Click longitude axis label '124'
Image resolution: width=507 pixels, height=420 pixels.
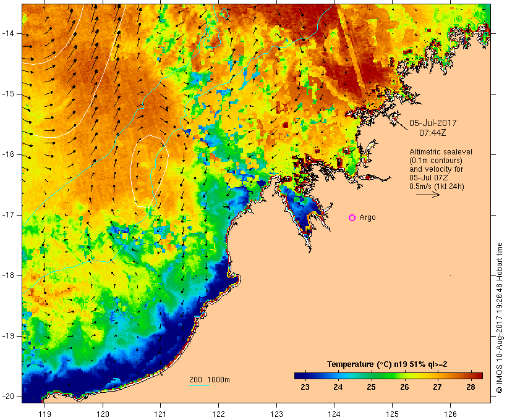click(334, 414)
